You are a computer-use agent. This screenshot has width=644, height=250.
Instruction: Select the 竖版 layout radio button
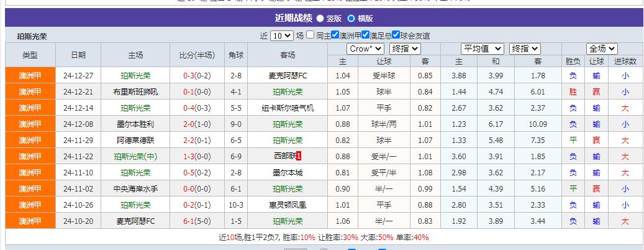[320, 19]
